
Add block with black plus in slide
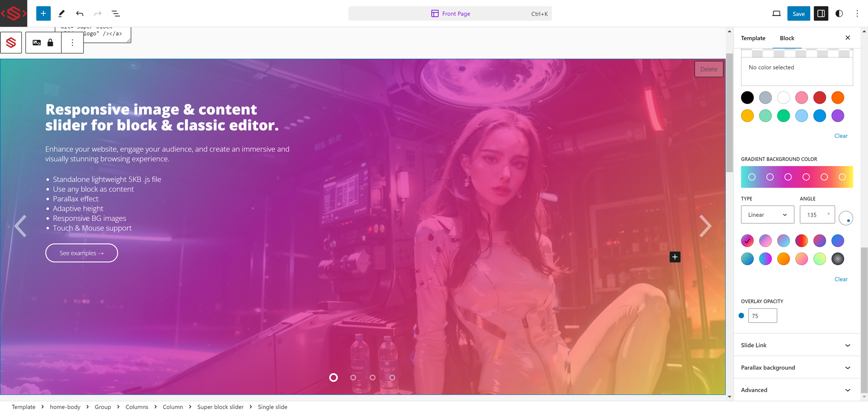click(x=675, y=257)
